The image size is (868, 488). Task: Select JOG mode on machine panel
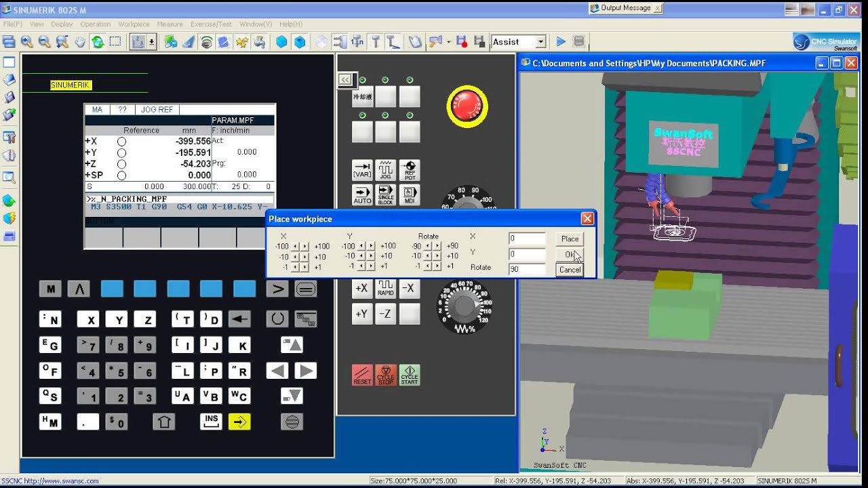coord(386,170)
